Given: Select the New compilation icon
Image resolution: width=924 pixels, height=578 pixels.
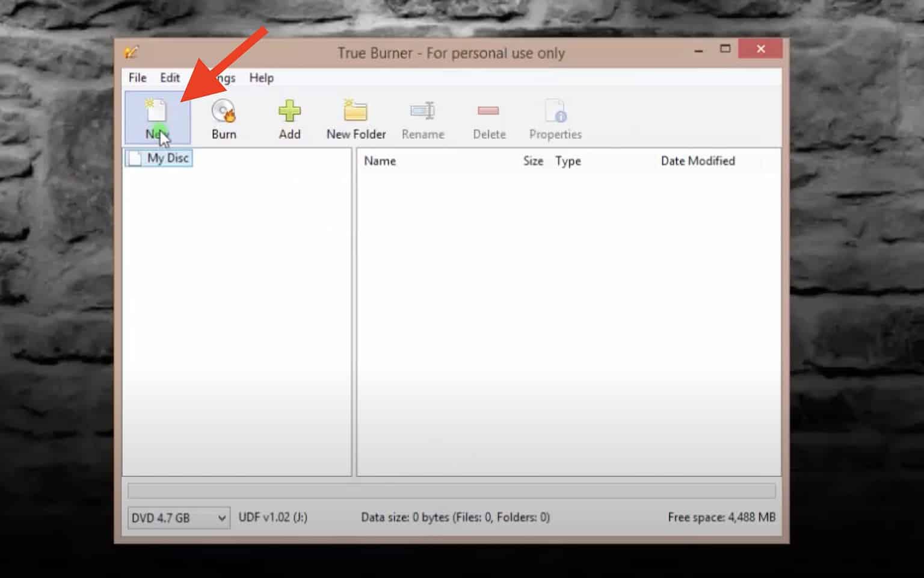Looking at the screenshot, I should click(x=158, y=117).
